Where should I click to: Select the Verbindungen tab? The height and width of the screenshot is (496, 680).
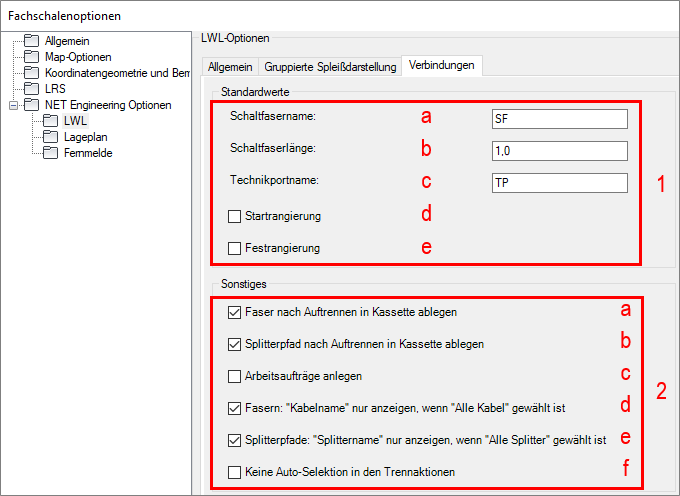pos(441,65)
